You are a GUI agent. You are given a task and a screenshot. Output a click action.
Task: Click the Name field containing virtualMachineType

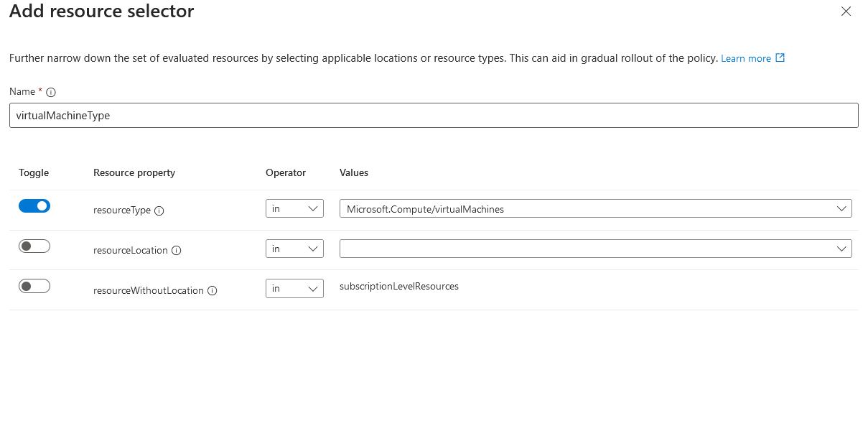434,116
